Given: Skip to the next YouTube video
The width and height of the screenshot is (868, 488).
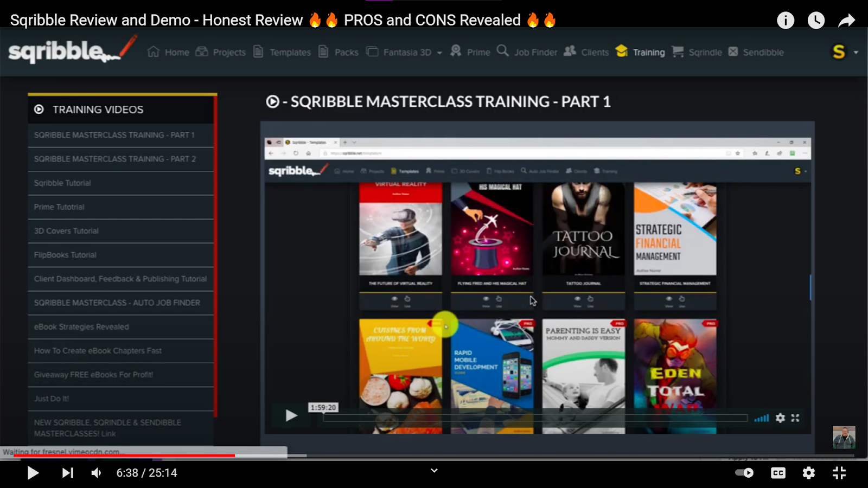Looking at the screenshot, I should (x=67, y=473).
